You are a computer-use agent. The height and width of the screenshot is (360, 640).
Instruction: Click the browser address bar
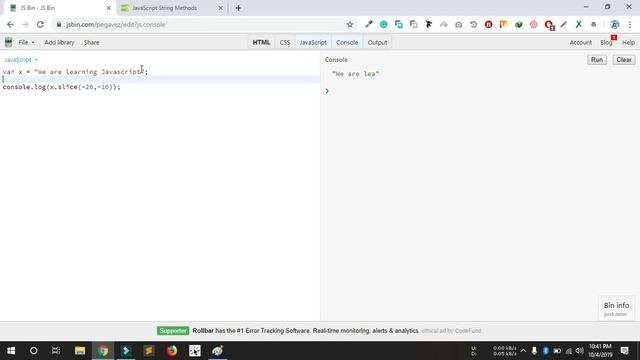[x=204, y=24]
